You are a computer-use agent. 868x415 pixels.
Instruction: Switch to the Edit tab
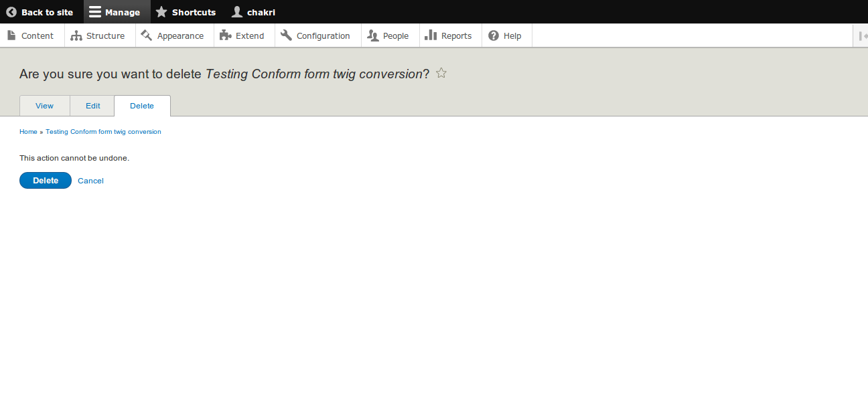tap(92, 106)
